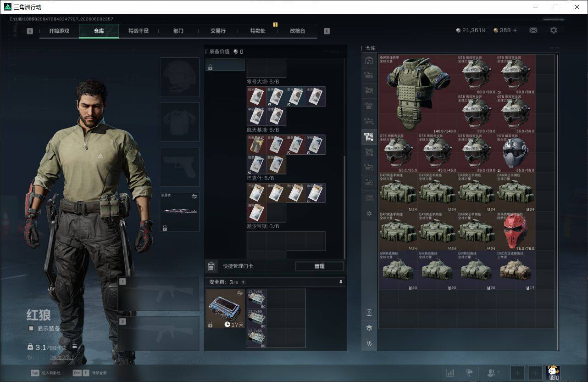Switch to the 开始游戏 tab

[x=59, y=31]
